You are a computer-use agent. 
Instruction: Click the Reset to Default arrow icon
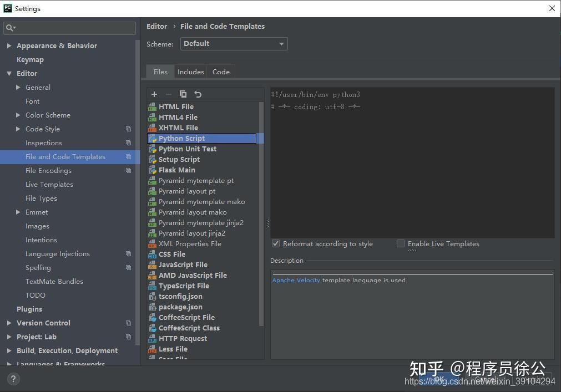pos(198,94)
